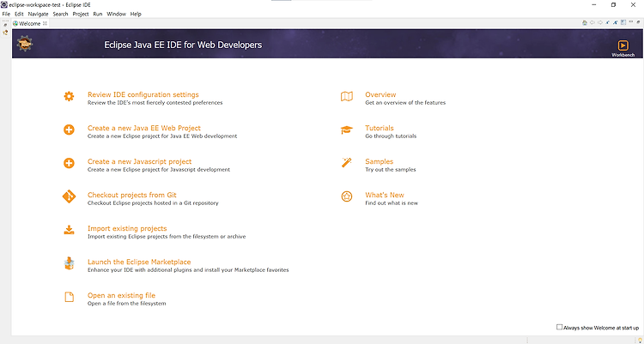This screenshot has width=644, height=344.
Task: Click the star badge icon beside What's New
Action: click(347, 196)
